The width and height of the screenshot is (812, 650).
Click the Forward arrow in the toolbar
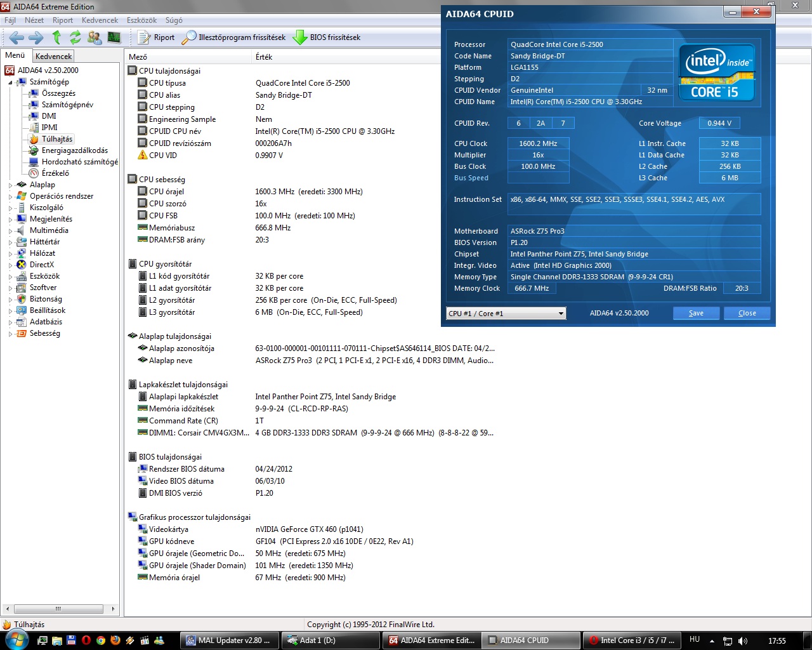click(36, 37)
